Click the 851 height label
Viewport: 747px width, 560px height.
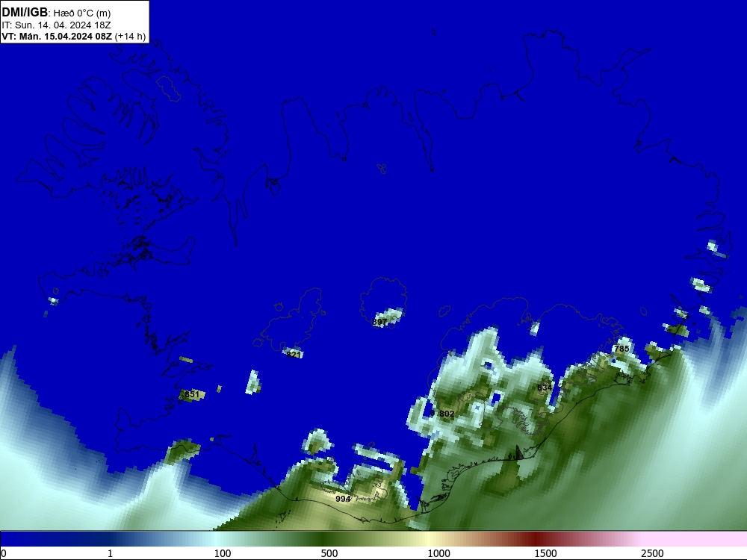coord(192,394)
